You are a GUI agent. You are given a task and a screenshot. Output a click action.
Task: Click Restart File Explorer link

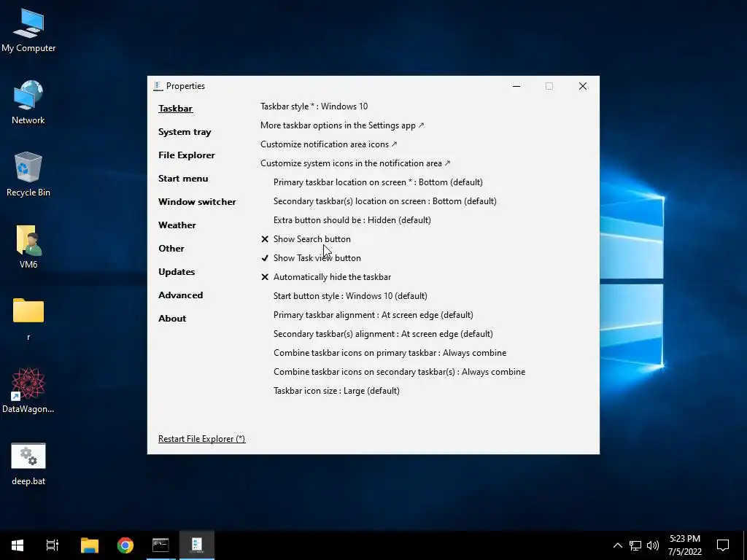pyautogui.click(x=201, y=439)
